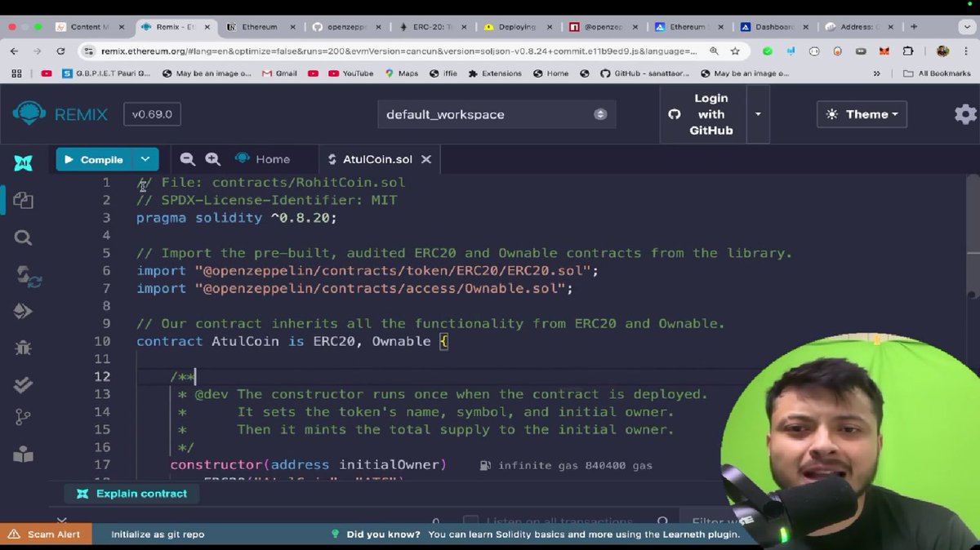Viewport: 980px width, 550px height.
Task: Click the browser forward arrow
Action: click(38, 51)
